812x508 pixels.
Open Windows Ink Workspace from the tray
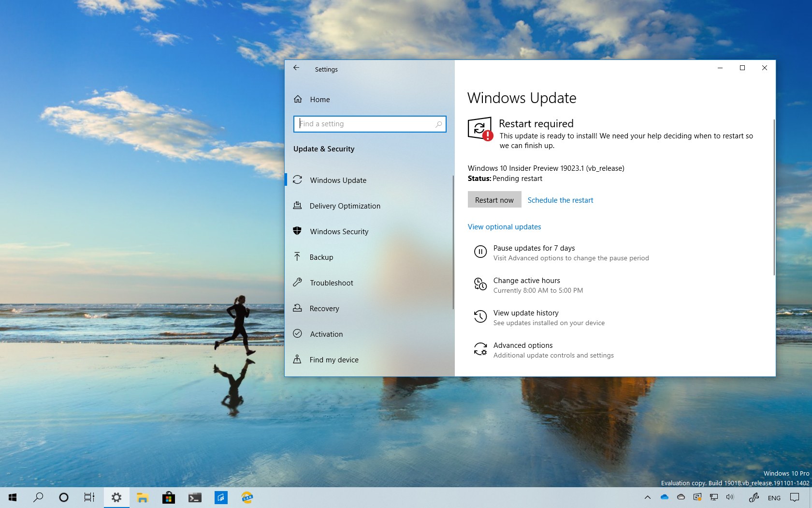click(754, 497)
